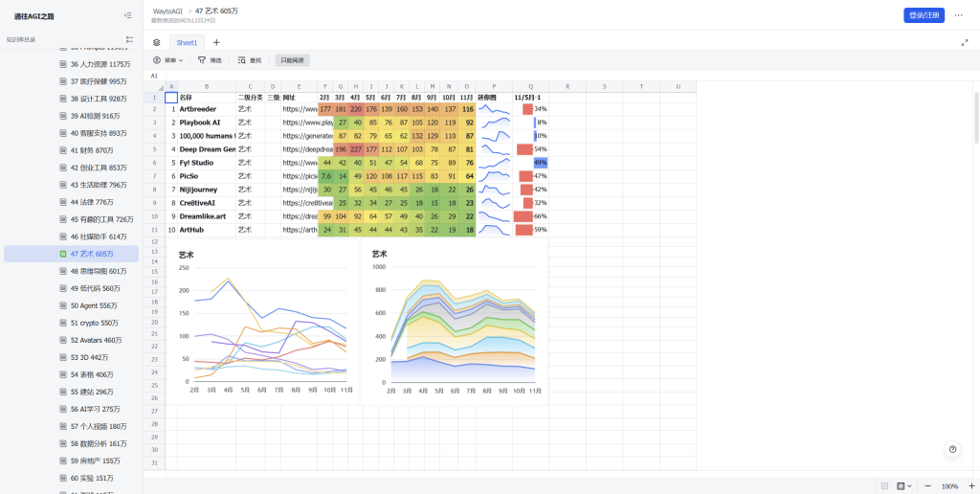Select the Nijijourney name cell
The image size is (980, 494).
pyautogui.click(x=207, y=190)
